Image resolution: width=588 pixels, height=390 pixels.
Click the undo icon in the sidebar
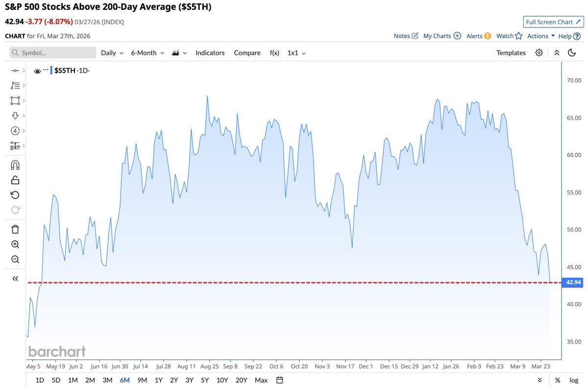pos(15,195)
